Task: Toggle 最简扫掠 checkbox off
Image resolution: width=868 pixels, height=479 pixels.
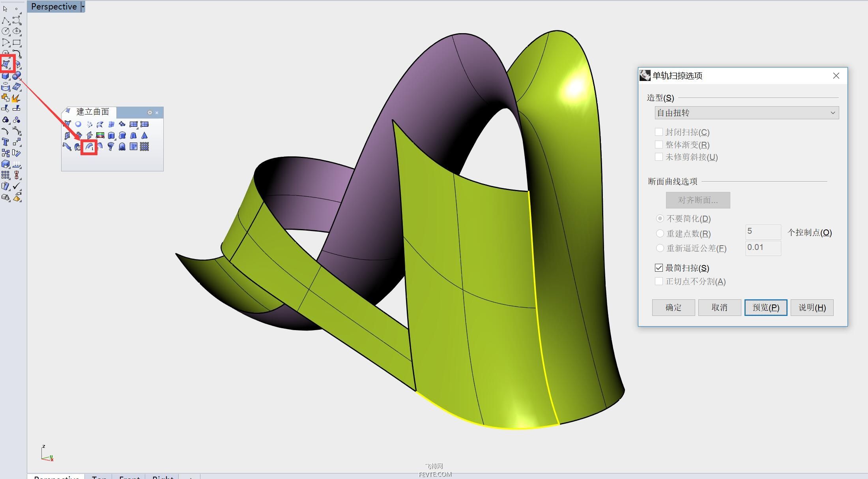Action: click(x=658, y=268)
